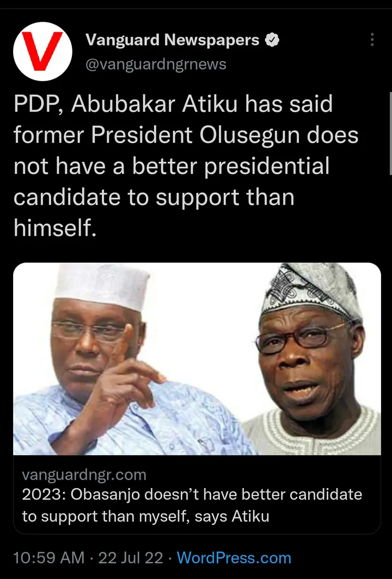Click the vertical scrollbar on right edge
Image resolution: width=392 pixels, height=579 pixels.
coord(390,133)
